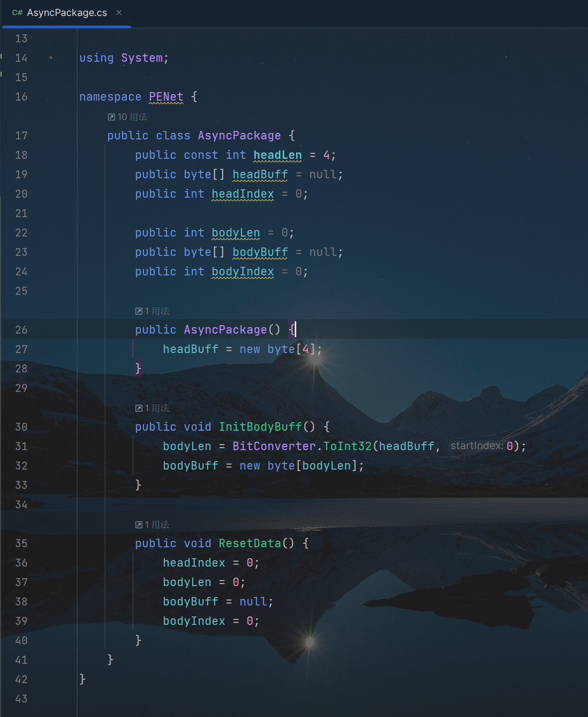The height and width of the screenshot is (717, 588).
Task: Click the 'headBuff' field on line 19
Action: click(260, 175)
